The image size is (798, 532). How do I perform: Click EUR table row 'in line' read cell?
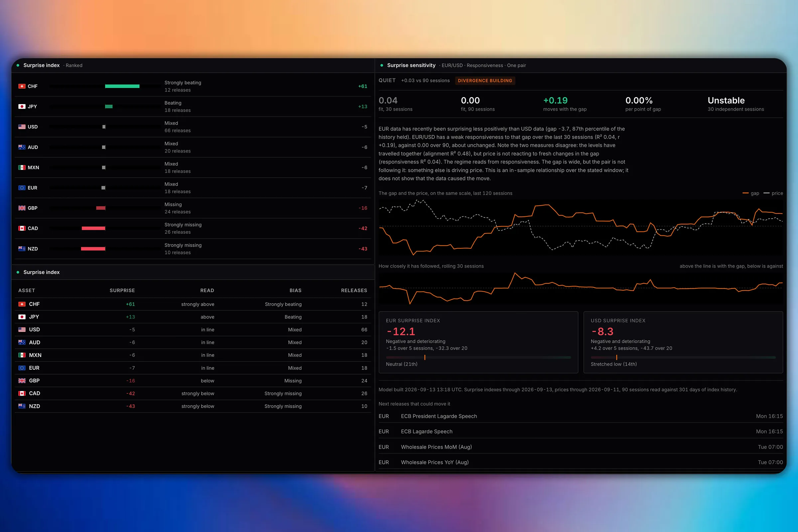(x=207, y=368)
